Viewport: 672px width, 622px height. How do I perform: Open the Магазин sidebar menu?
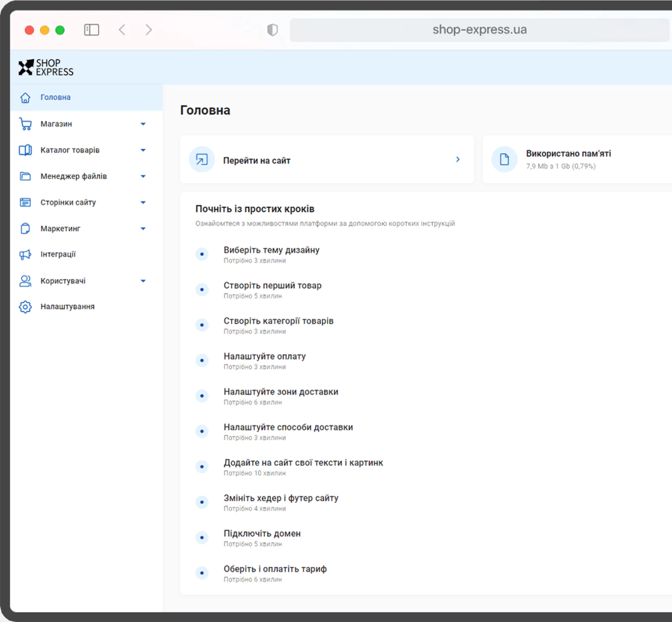pos(86,124)
